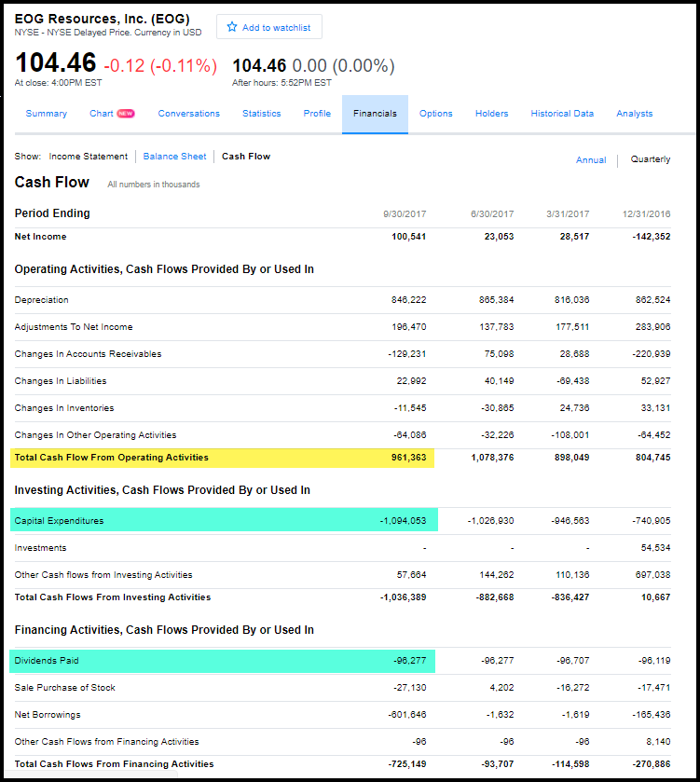Click Changes In Liabilities label
The image size is (700, 782).
click(61, 380)
